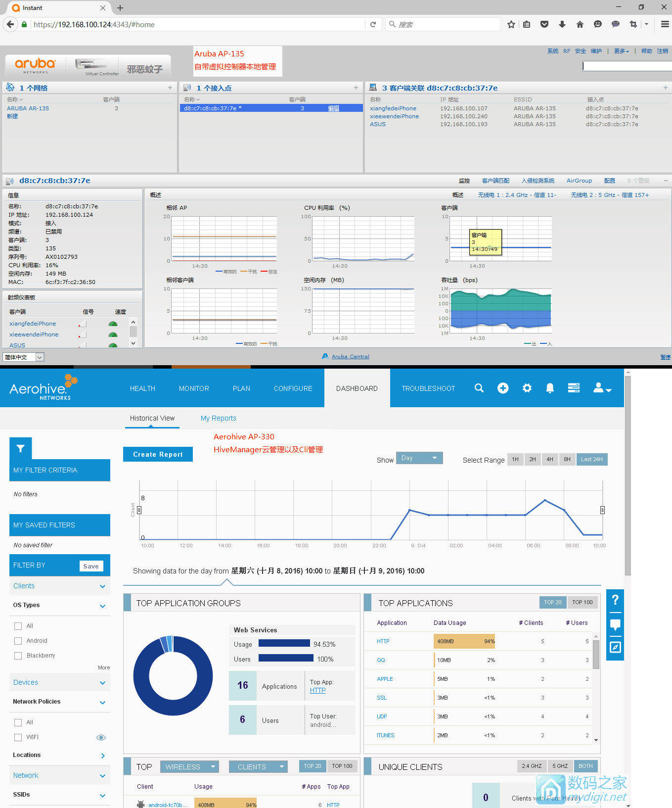Open the Show Day dropdown
The width and height of the screenshot is (672, 808).
tap(419, 458)
